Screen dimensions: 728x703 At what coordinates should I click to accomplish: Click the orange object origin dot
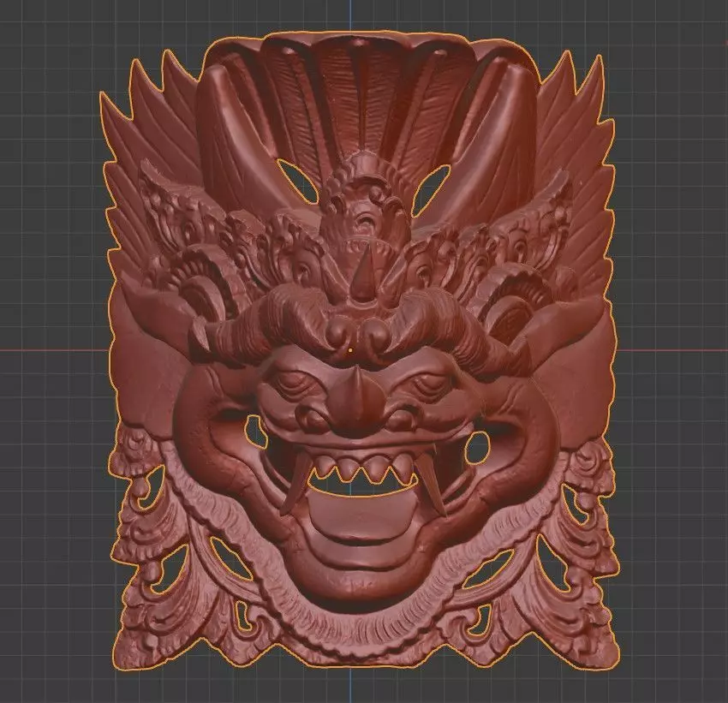[350, 350]
